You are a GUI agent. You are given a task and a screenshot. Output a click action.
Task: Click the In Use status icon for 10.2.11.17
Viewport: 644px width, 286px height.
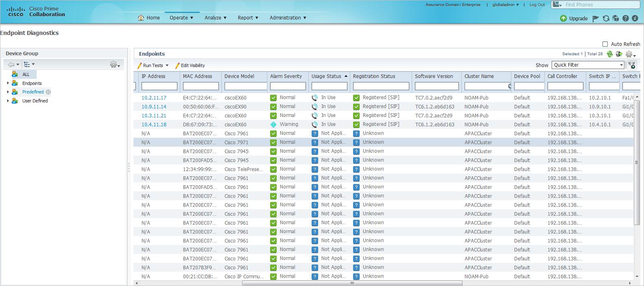click(x=314, y=98)
